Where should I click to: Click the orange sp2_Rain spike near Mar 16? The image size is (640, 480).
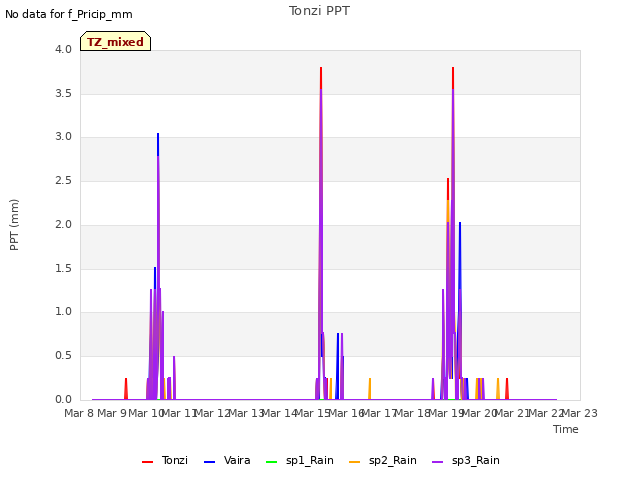click(370, 388)
